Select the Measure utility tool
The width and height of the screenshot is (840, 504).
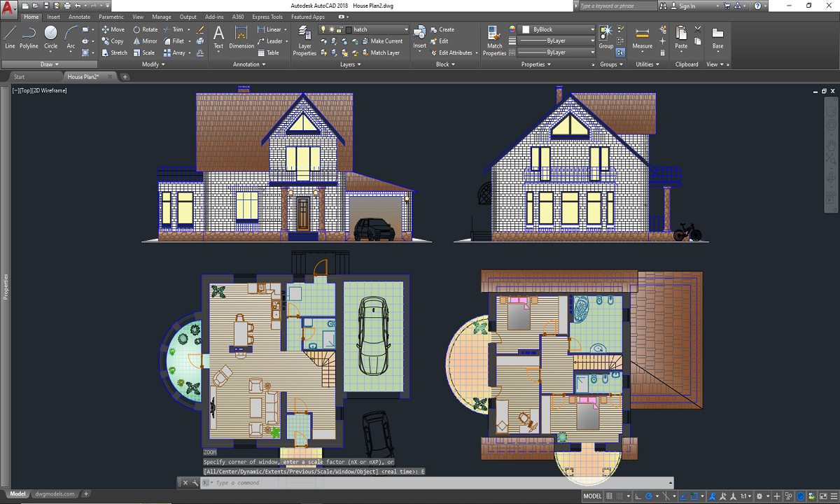coord(642,38)
